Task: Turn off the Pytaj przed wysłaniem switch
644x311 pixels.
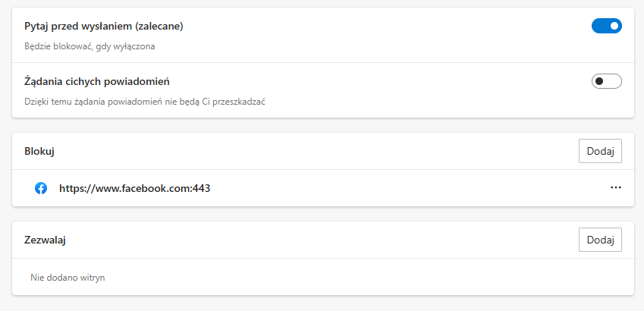Action: [x=607, y=26]
